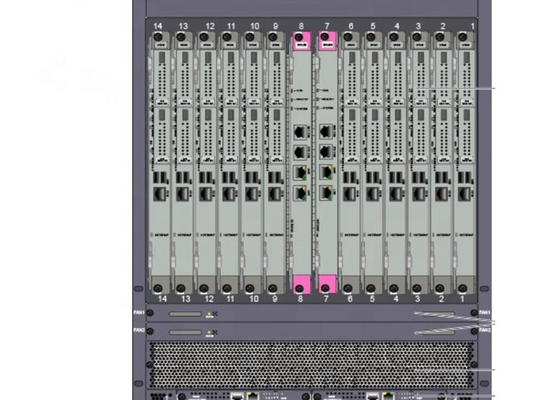Click the top pink ejector on slot 7
The image size is (560, 400).
point(328,40)
